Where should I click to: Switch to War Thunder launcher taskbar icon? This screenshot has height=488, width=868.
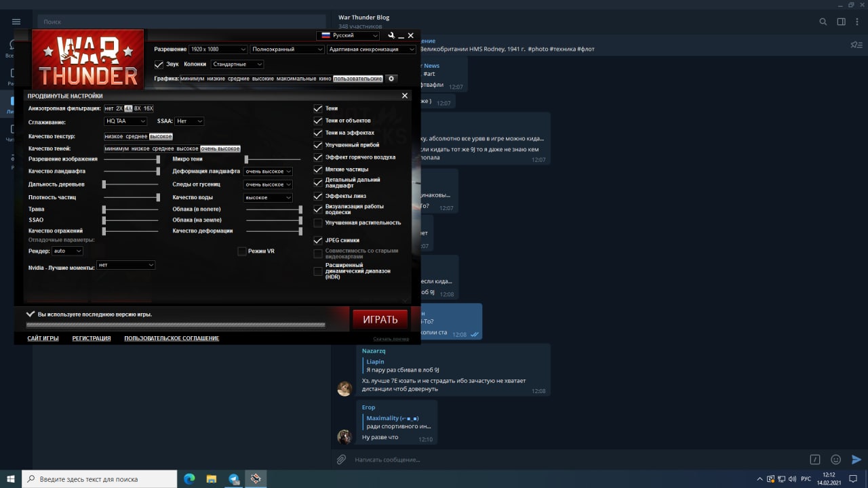(256, 479)
